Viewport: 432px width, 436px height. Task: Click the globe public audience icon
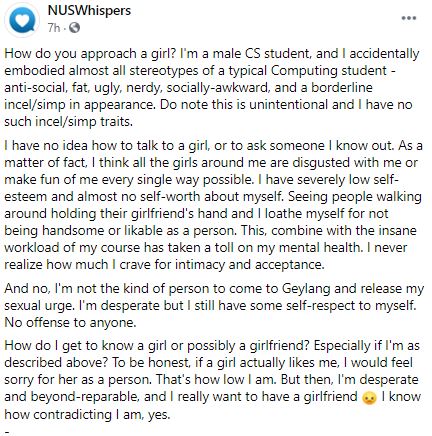pos(75,28)
